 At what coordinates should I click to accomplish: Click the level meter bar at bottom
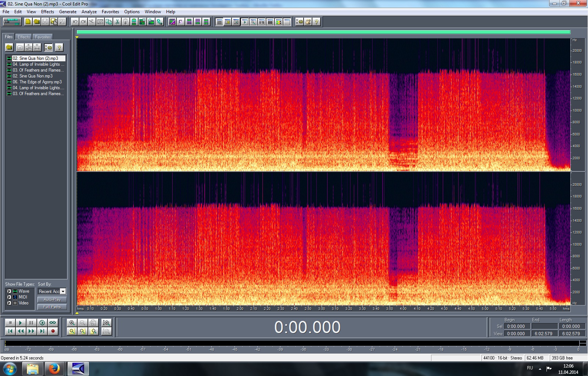(292, 343)
